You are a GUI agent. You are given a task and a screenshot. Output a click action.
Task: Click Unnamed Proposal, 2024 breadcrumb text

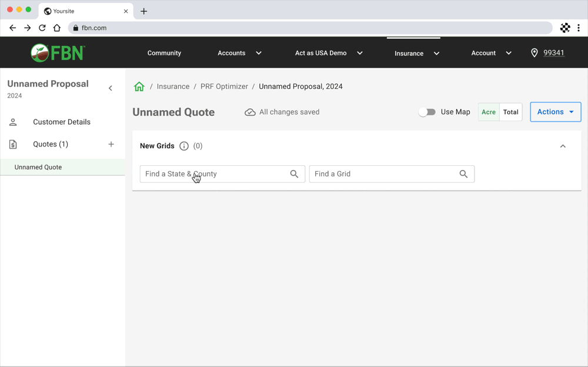300,86
